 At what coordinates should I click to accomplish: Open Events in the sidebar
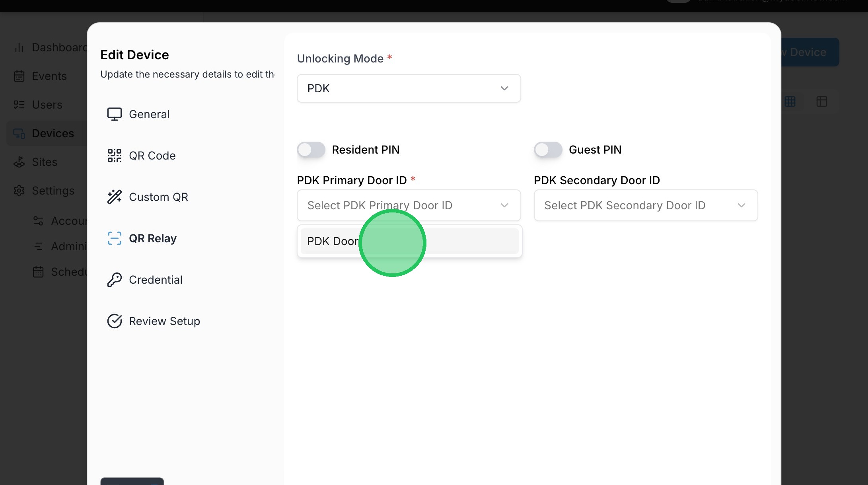[x=49, y=76]
